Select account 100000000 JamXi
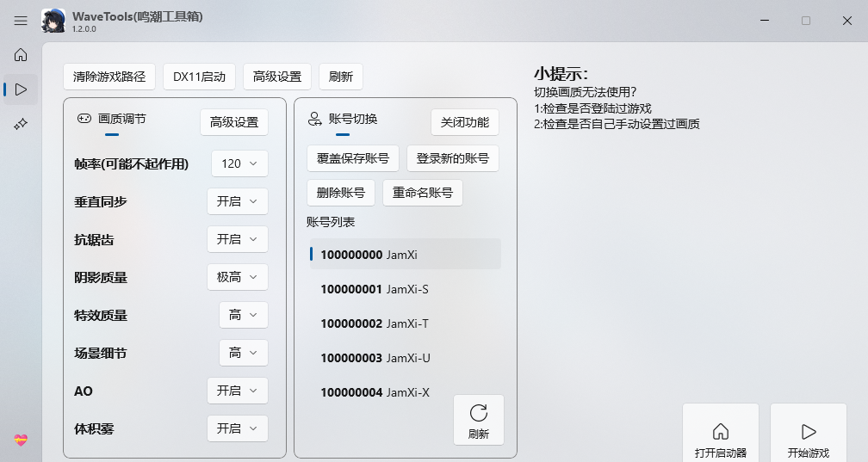Viewport: 868px width, 462px height. pos(406,255)
